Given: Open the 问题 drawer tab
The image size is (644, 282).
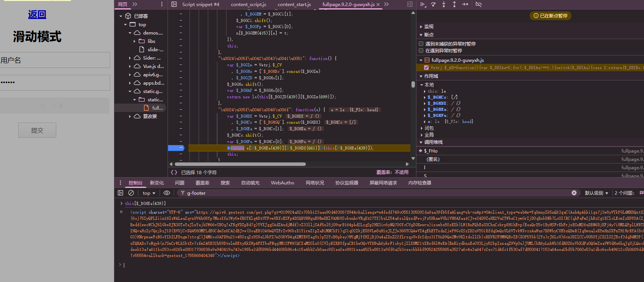Looking at the screenshot, I should pyautogui.click(x=180, y=183).
